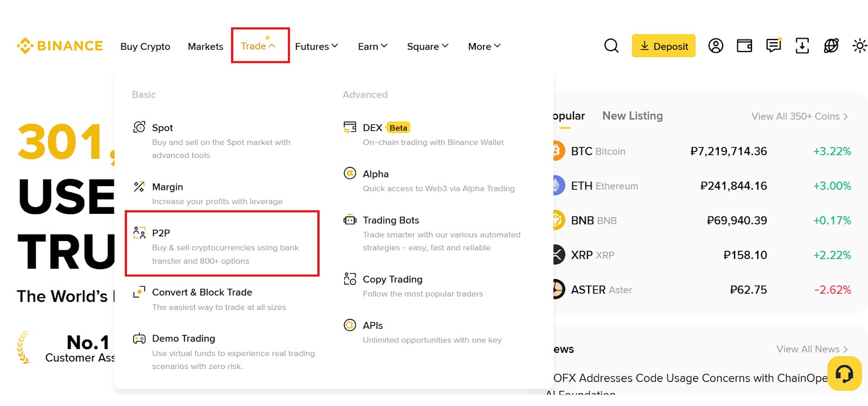Open View All News link
The width and height of the screenshot is (868, 406).
[x=812, y=349]
